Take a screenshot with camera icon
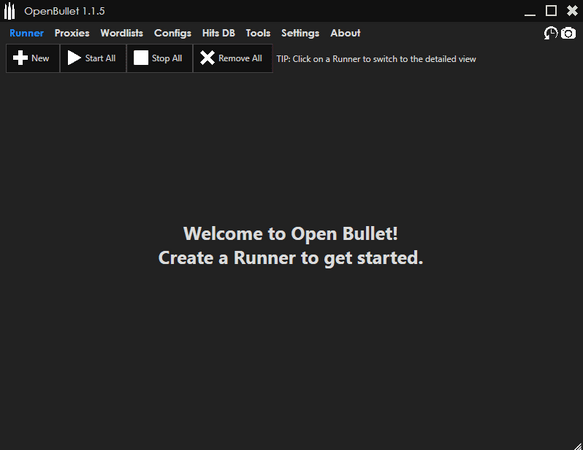 click(568, 33)
